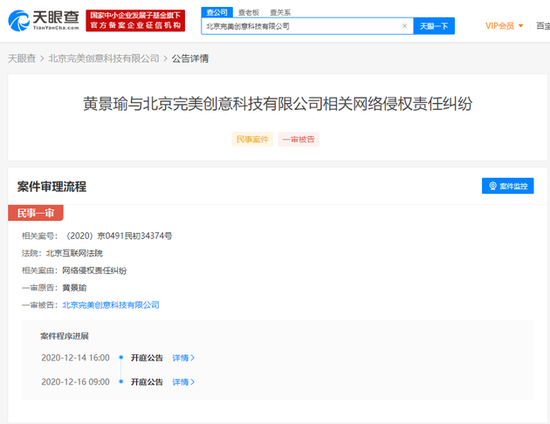This screenshot has width=550, height=424.
Task: Open defendant 北京完美创意科技有限公司 link
Action: point(111,305)
